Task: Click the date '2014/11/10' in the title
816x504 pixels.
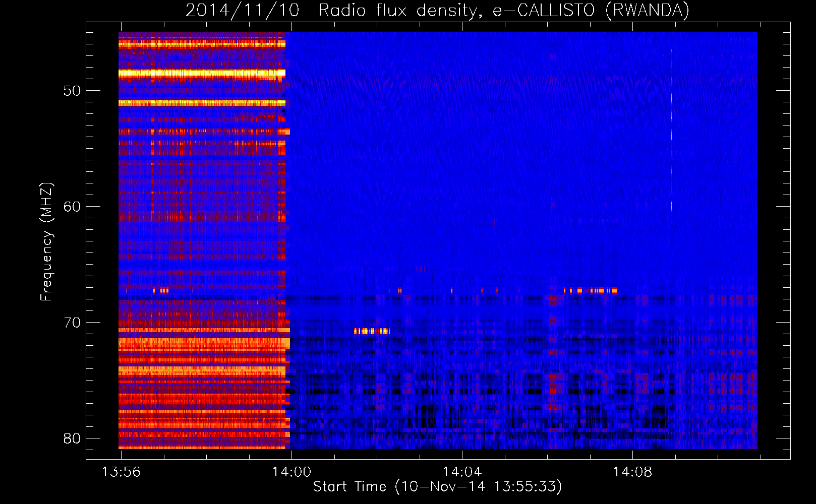Action: pyautogui.click(x=243, y=10)
